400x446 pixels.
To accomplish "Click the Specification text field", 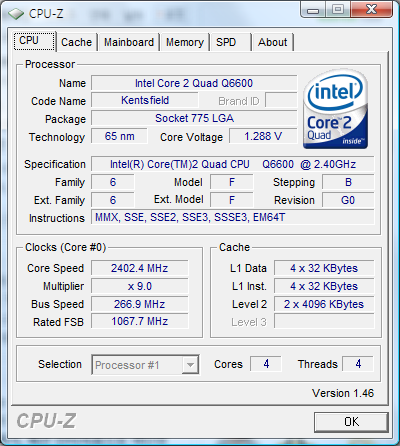I will click(233, 164).
